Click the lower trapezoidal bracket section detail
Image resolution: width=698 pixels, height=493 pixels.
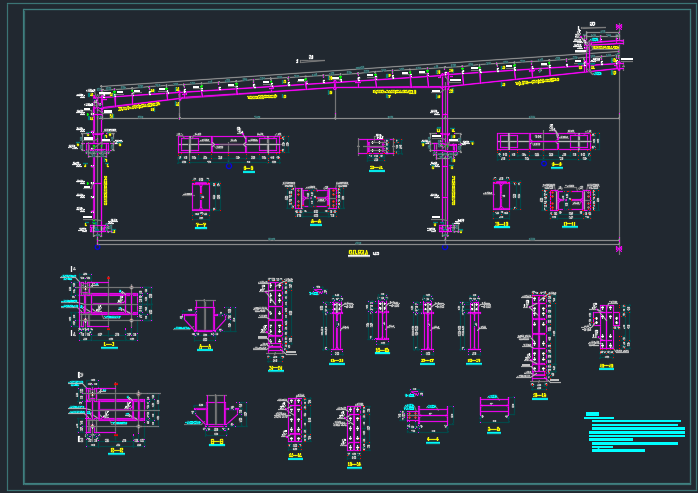point(216,413)
